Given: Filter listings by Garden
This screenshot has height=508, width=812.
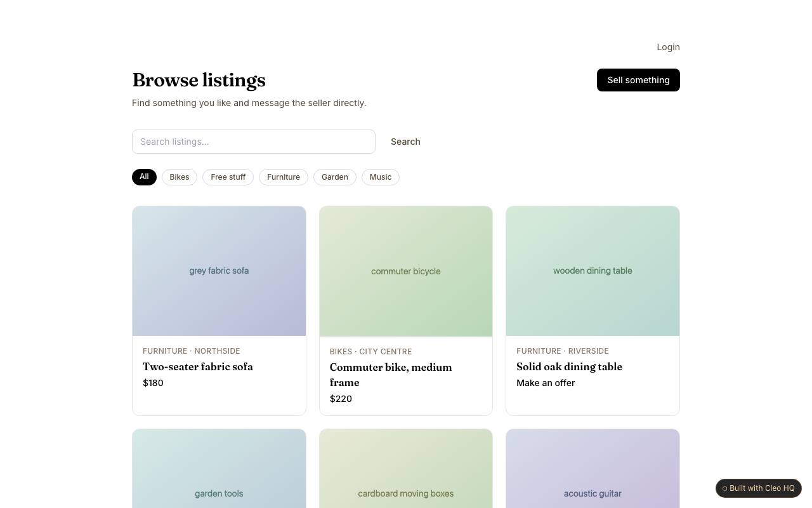Looking at the screenshot, I should [x=335, y=177].
